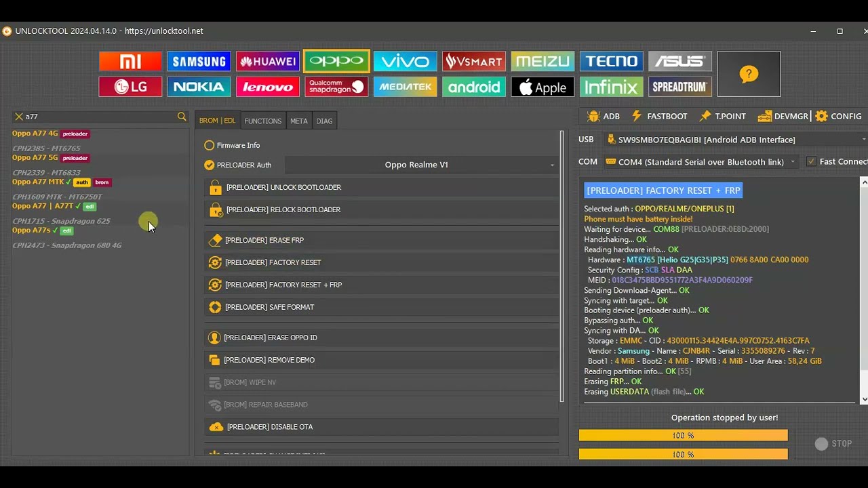Screen dimensions: 868x488
Task: Click PRELOADER ERASE FRP button
Action: [x=264, y=240]
